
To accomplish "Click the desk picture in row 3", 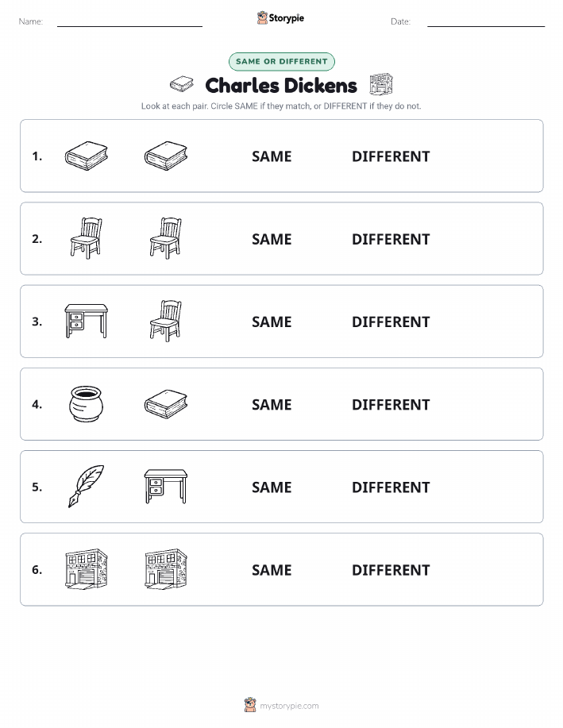I will click(x=87, y=321).
